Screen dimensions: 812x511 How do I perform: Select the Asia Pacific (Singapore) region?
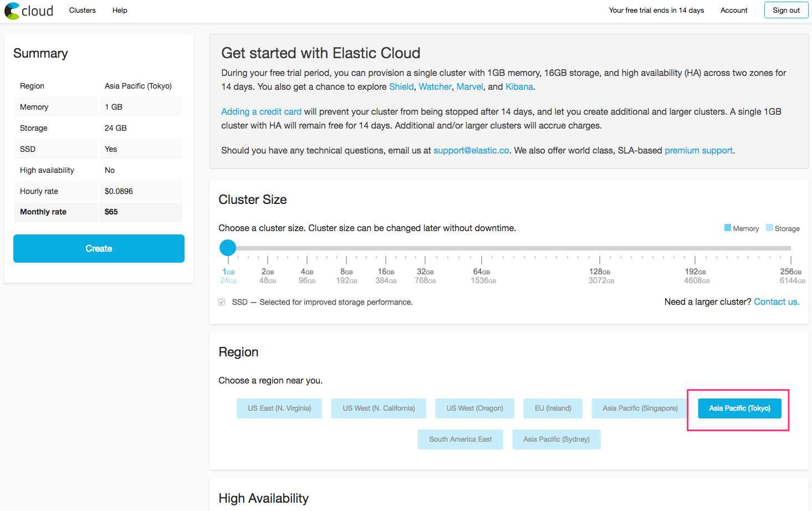tap(640, 408)
